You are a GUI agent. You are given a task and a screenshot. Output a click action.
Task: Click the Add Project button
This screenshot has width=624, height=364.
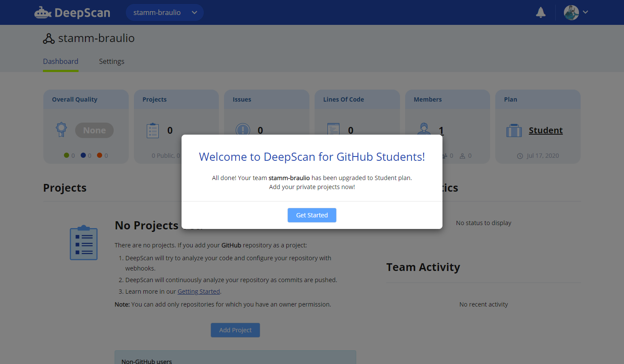point(235,330)
